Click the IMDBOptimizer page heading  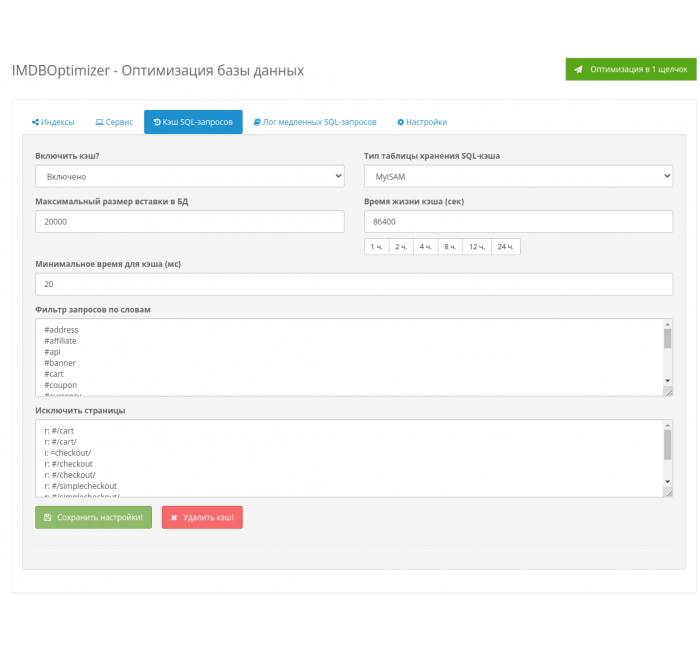(158, 71)
